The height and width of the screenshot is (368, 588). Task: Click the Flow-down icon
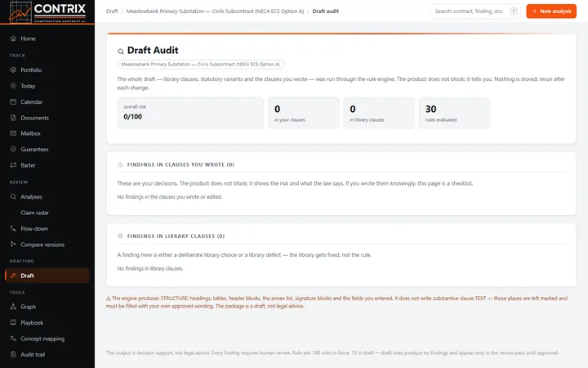pos(13,228)
